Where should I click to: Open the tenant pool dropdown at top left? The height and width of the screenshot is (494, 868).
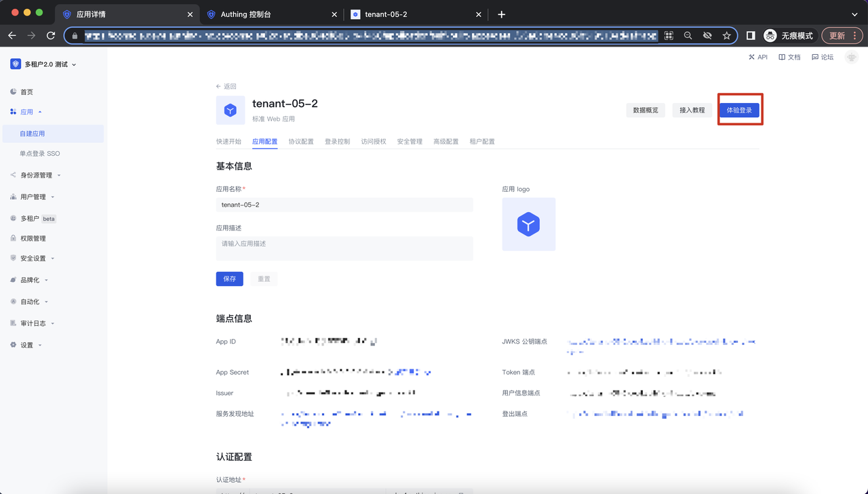(45, 64)
